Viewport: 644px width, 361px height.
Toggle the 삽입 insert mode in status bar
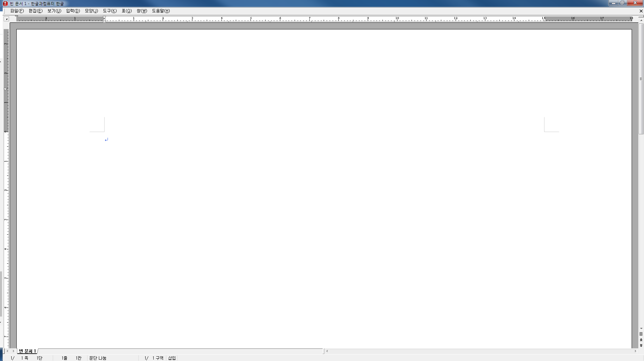point(172,358)
